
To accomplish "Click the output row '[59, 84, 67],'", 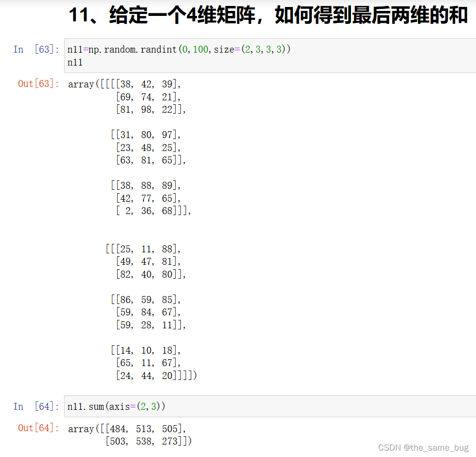I will [148, 312].
